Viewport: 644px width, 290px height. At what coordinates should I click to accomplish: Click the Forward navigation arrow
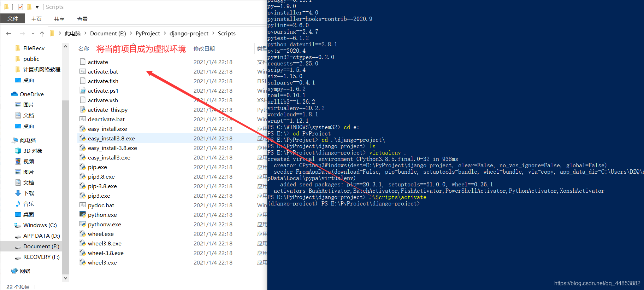pos(22,34)
